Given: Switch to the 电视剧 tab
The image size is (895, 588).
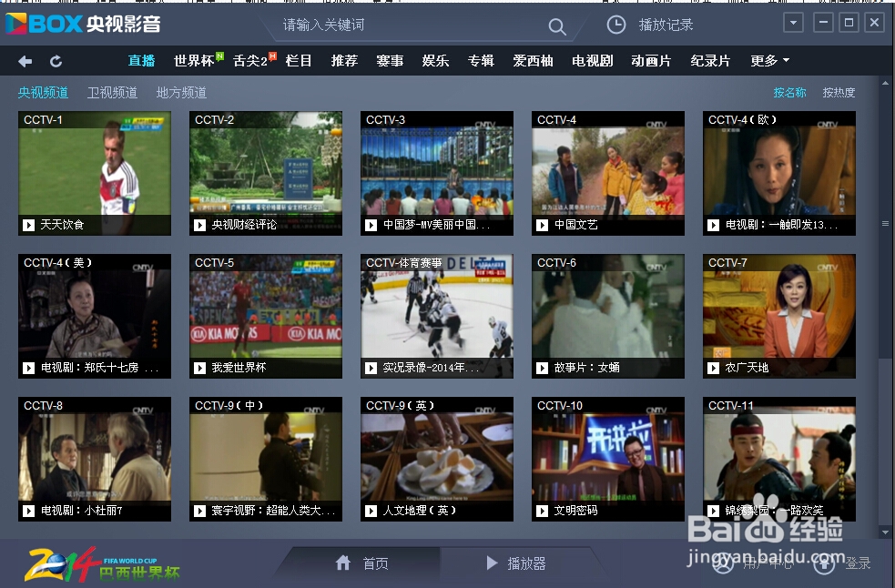Looking at the screenshot, I should coord(593,60).
